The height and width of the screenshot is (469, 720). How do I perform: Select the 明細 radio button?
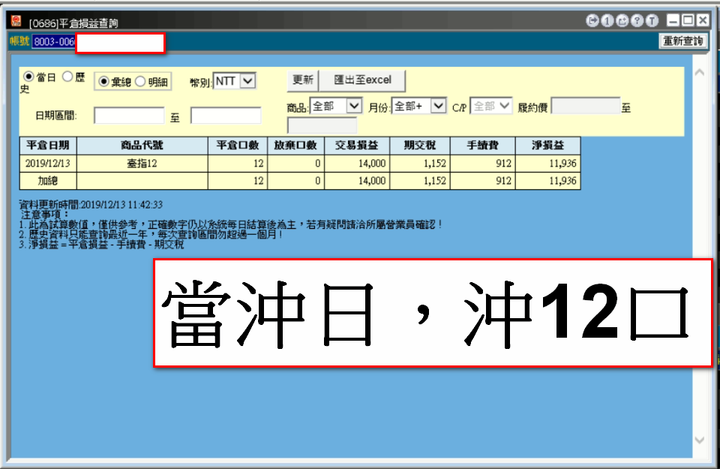(140, 82)
